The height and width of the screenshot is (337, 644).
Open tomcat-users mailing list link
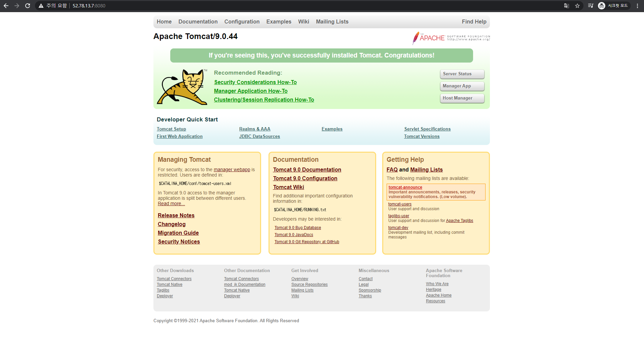[400, 204]
